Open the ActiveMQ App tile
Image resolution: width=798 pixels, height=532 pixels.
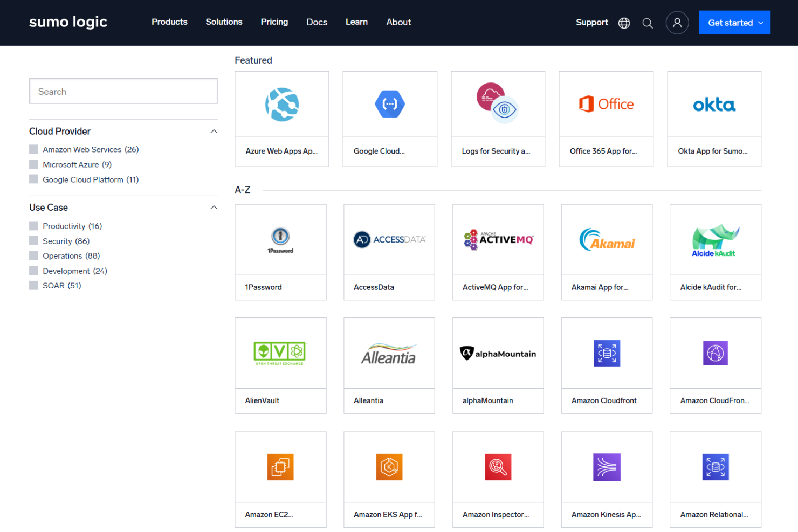point(498,252)
